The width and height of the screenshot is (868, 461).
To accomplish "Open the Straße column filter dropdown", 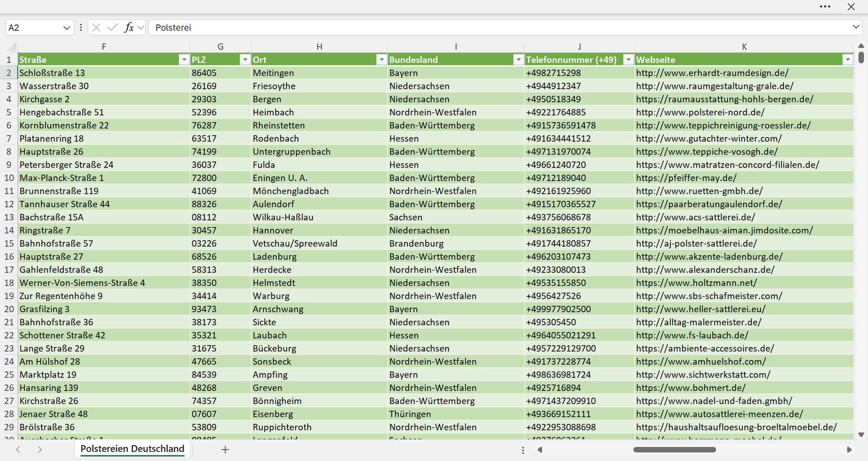I will click(184, 60).
